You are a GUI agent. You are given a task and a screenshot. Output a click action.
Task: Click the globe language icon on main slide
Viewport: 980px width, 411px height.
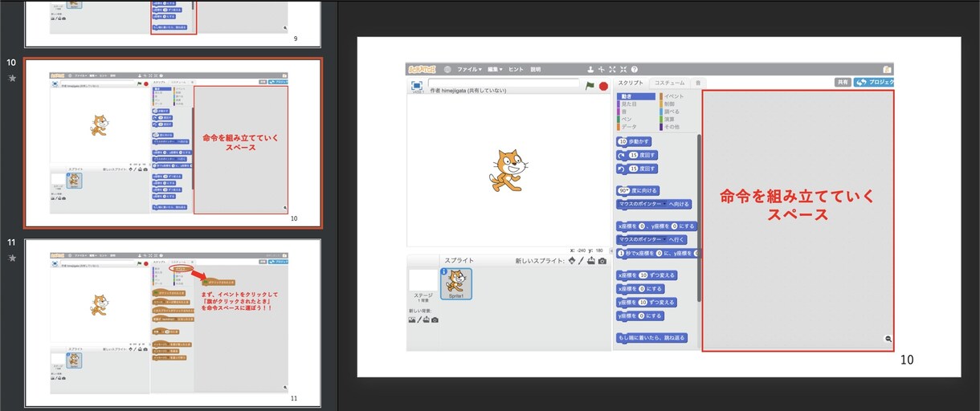pos(447,70)
